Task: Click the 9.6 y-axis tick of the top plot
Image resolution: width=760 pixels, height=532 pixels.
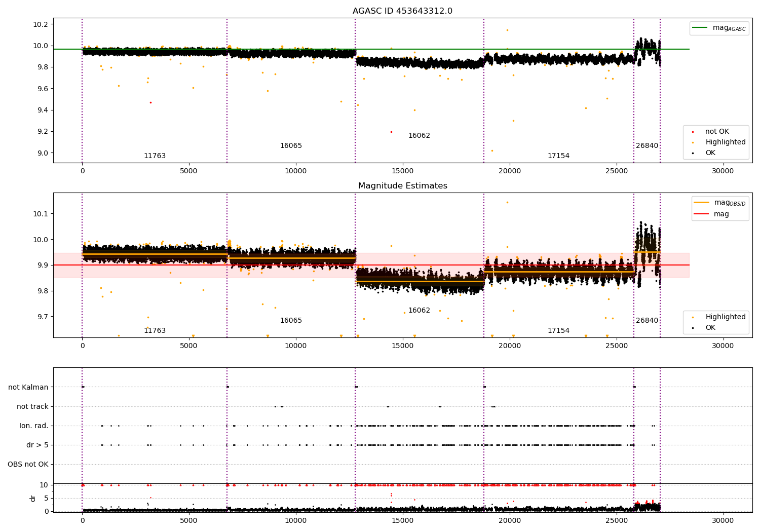Action: (x=43, y=89)
